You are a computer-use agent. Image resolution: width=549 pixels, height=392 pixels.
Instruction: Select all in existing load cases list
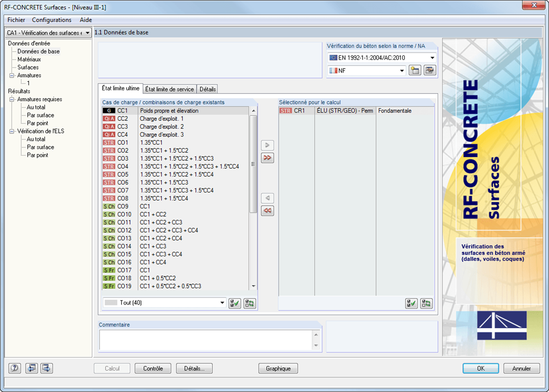pyautogui.click(x=234, y=303)
